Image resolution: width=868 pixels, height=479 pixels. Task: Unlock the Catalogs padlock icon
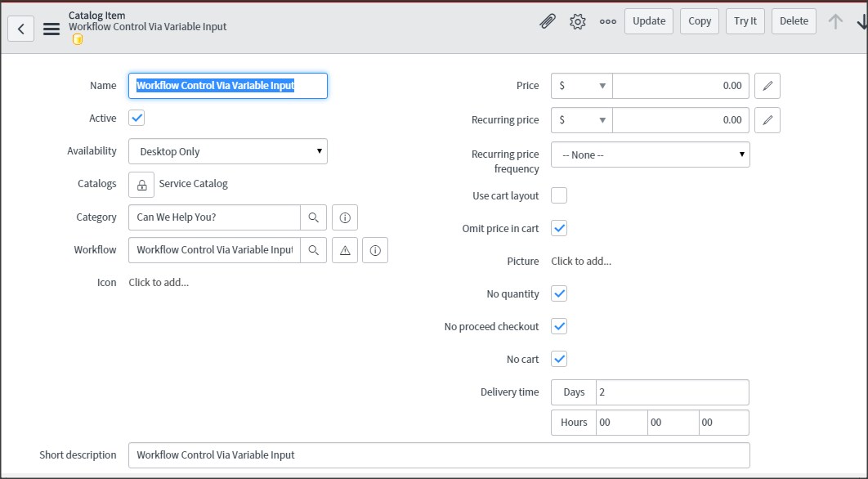[141, 185]
